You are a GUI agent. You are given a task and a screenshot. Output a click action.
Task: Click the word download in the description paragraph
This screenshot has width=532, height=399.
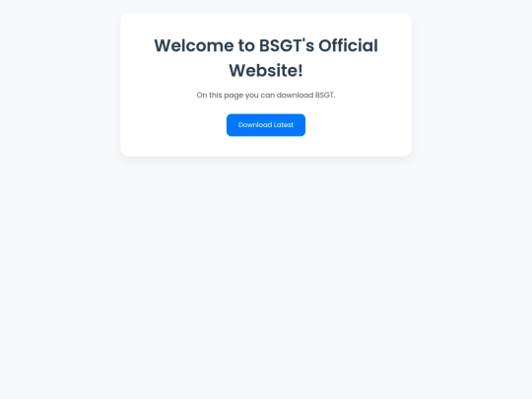[x=295, y=95]
